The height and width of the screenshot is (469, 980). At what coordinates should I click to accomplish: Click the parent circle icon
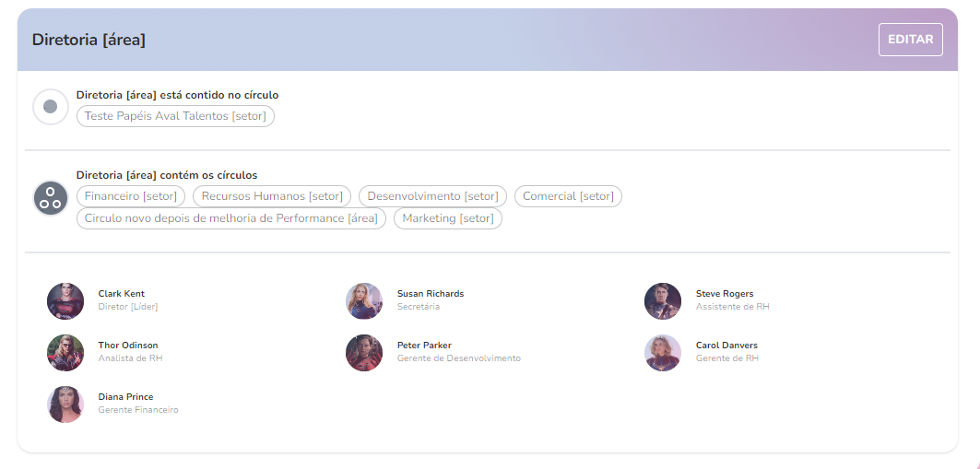(x=51, y=107)
